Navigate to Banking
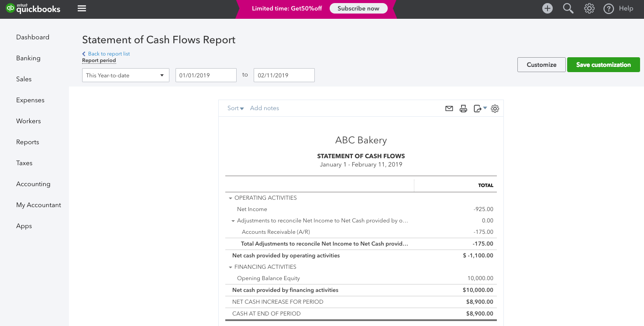The image size is (644, 326). point(28,58)
